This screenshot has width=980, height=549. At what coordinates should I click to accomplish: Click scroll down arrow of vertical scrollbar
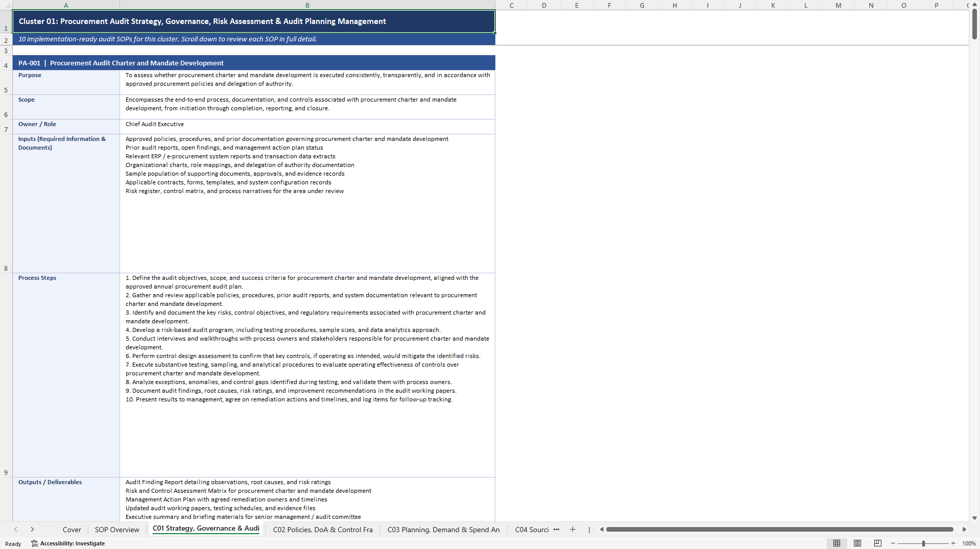point(974,518)
